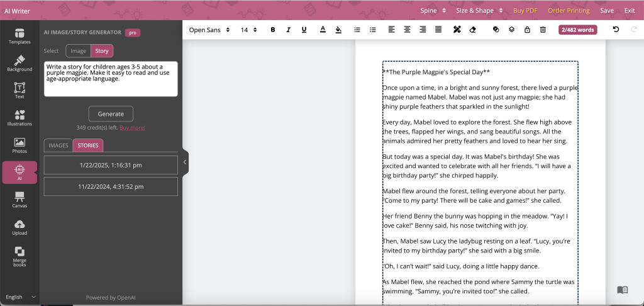Open the Open Sans font dropdown
The height and width of the screenshot is (306, 644).
tap(209, 30)
